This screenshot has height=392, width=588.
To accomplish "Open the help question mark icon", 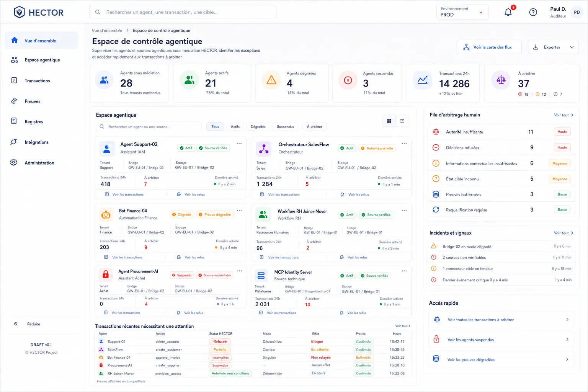I will coord(533,12).
